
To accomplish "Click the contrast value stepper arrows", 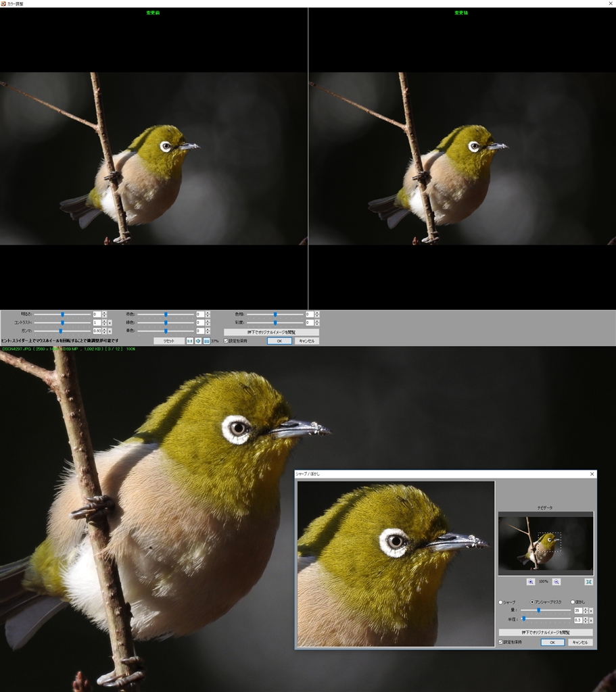I will click(104, 322).
